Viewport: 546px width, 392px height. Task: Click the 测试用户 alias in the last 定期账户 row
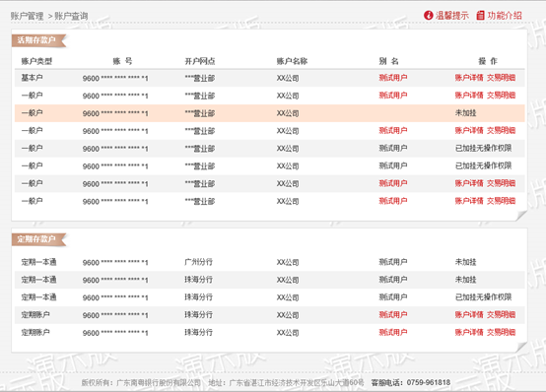pos(393,332)
